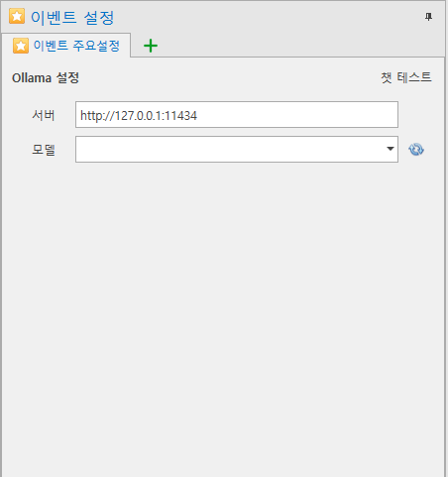Focus the 서버 address input field
The width and height of the screenshot is (448, 477).
click(x=237, y=115)
